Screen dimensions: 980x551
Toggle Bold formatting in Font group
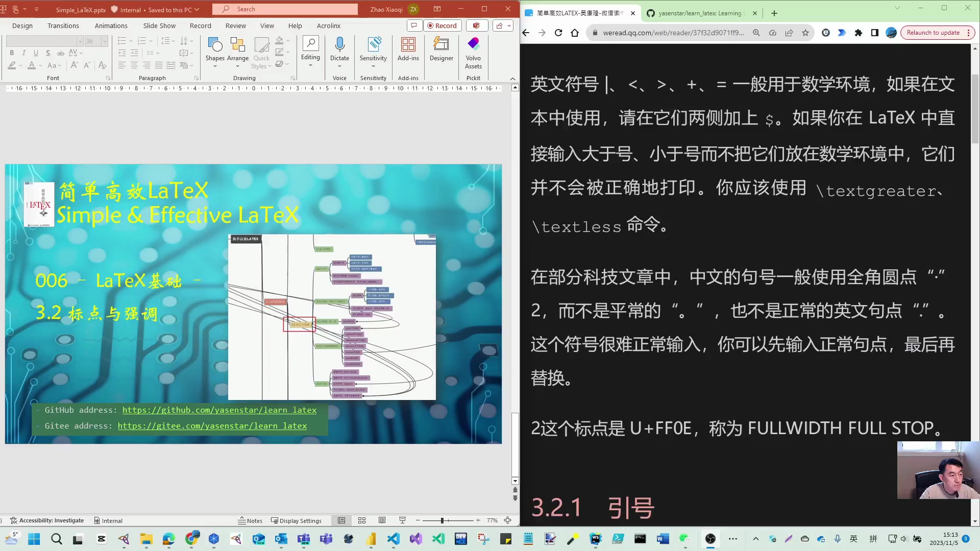click(x=12, y=53)
